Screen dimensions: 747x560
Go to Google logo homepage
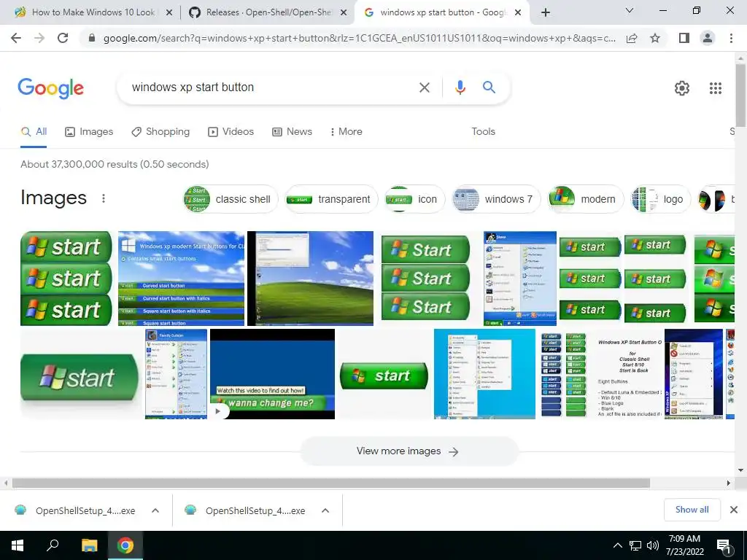coord(50,88)
